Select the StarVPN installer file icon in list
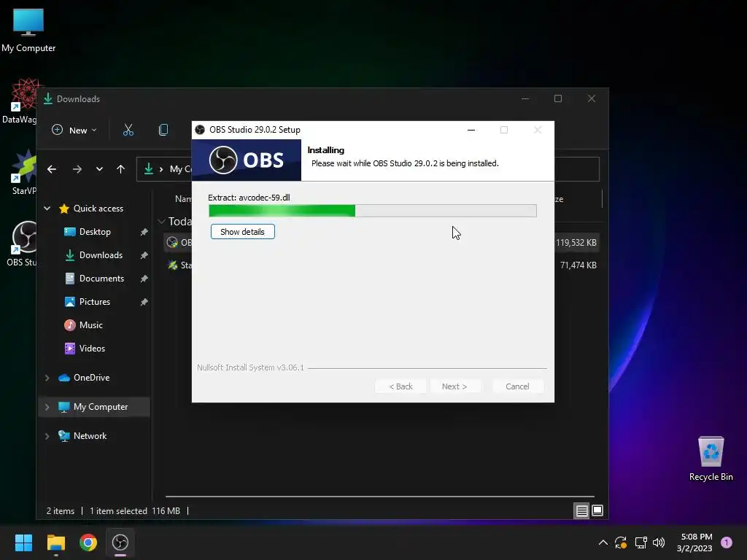Screen dimensions: 747x560 172,265
